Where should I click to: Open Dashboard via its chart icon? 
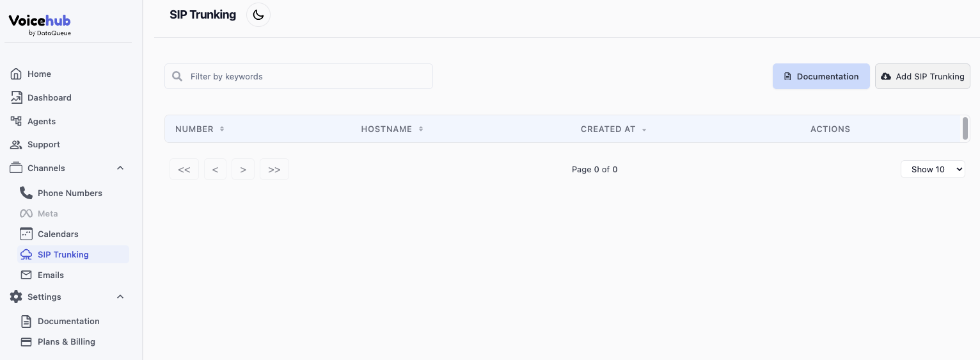tap(17, 97)
